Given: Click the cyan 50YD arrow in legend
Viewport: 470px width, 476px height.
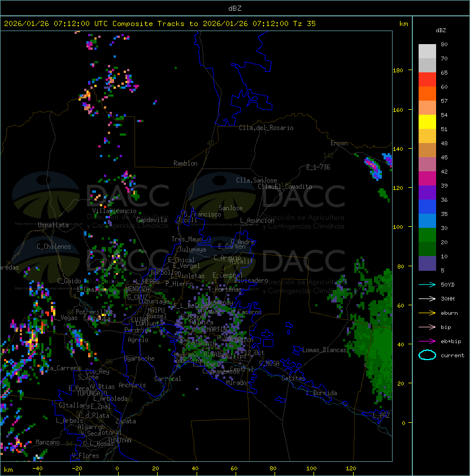Looking at the screenshot, I should [427, 284].
